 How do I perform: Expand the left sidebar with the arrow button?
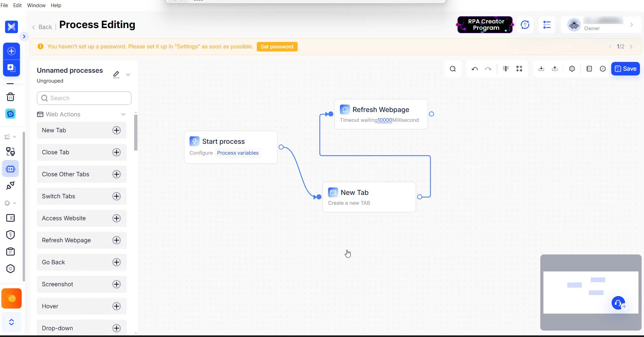click(24, 37)
